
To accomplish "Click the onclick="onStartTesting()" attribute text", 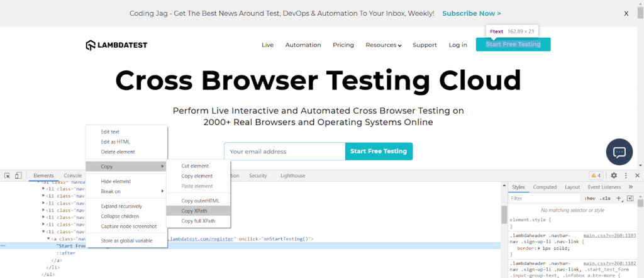I will 274,238.
